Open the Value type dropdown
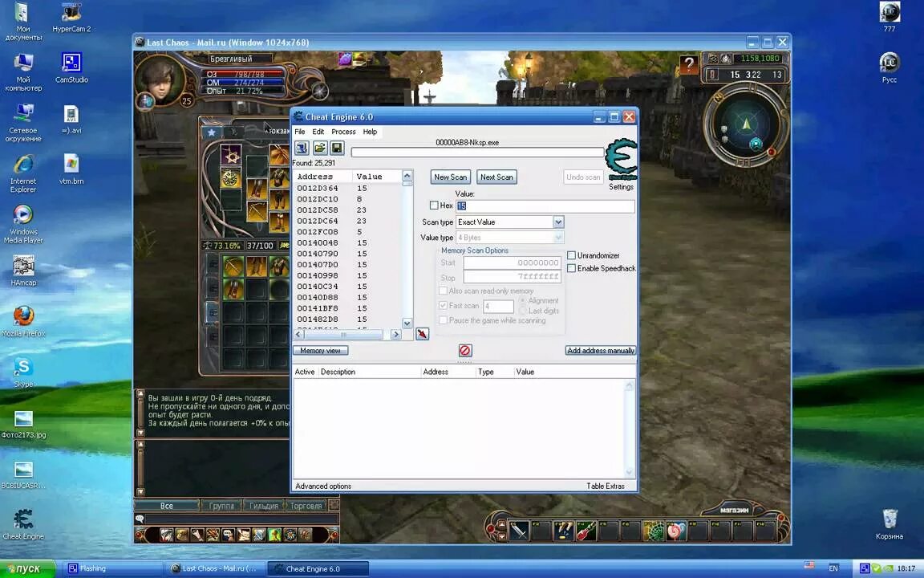The image size is (924, 578). click(558, 238)
